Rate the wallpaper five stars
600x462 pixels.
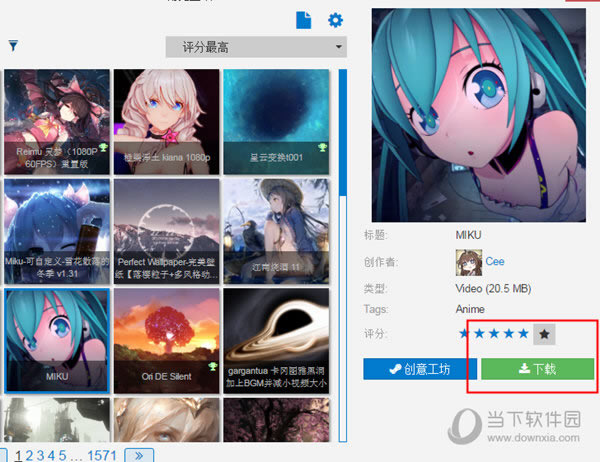tap(523, 334)
